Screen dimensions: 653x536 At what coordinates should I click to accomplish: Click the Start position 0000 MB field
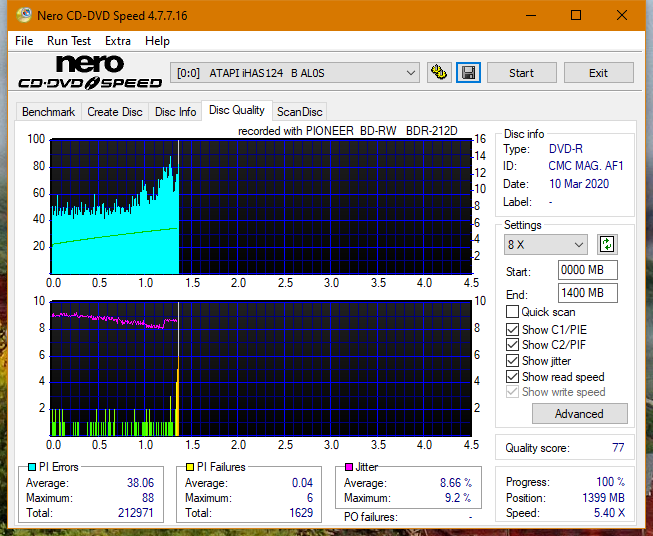[x=588, y=270]
